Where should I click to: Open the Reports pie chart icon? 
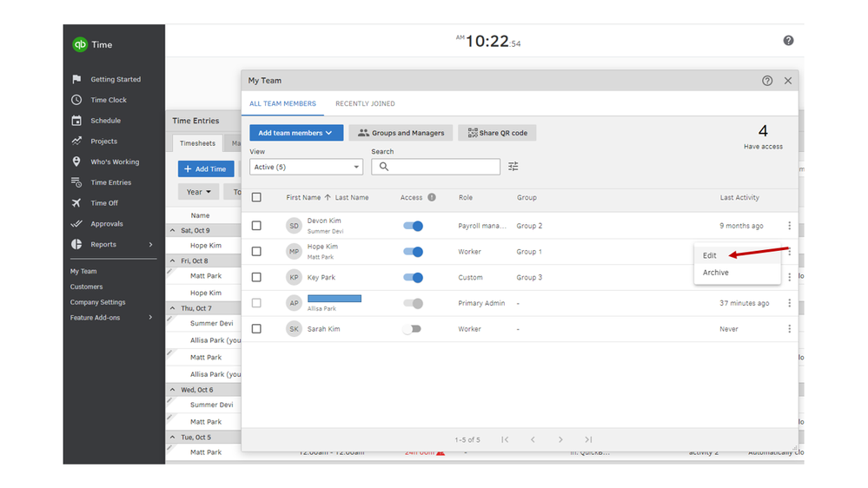pos(76,244)
